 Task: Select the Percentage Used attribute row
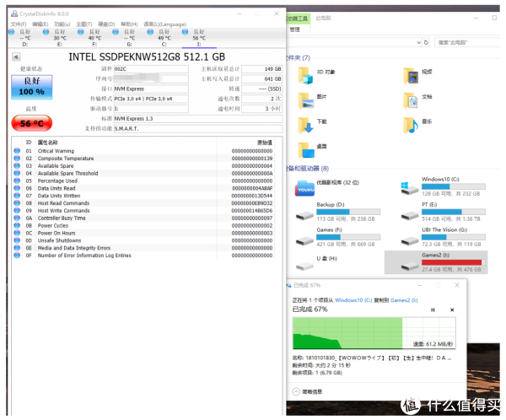click(x=143, y=180)
